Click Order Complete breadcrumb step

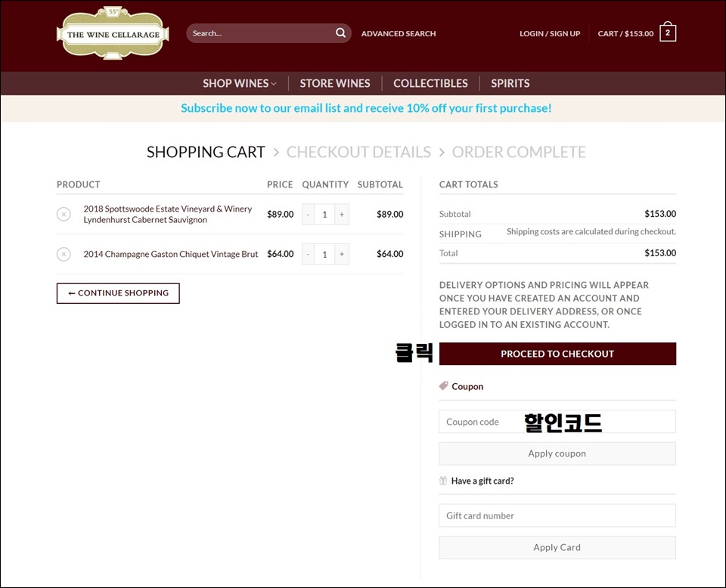pos(519,152)
